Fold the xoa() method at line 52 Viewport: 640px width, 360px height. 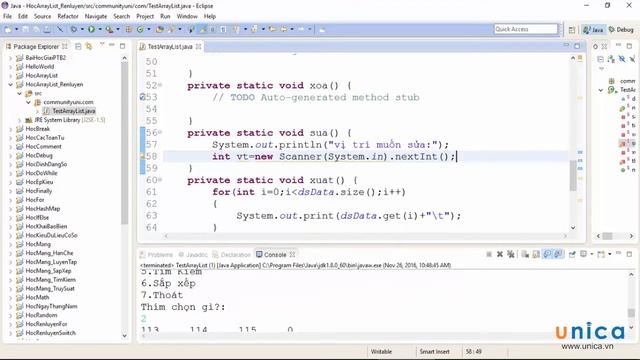pos(160,85)
